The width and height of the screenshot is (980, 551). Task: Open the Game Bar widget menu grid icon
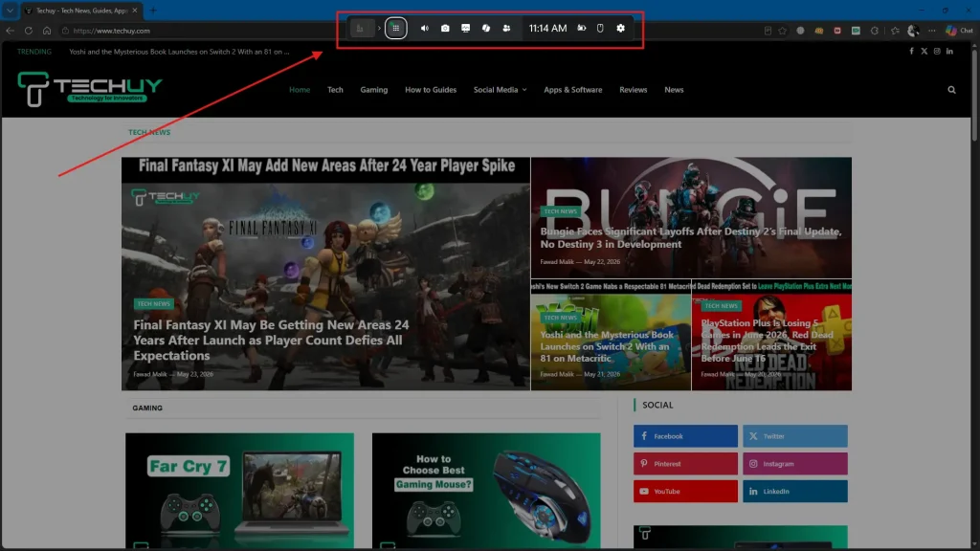pyautogui.click(x=395, y=28)
